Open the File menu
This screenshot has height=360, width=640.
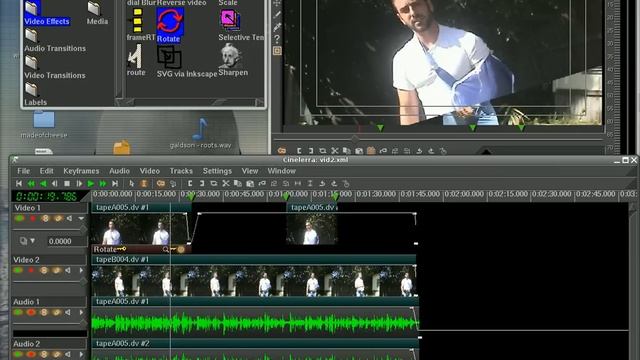click(23, 171)
